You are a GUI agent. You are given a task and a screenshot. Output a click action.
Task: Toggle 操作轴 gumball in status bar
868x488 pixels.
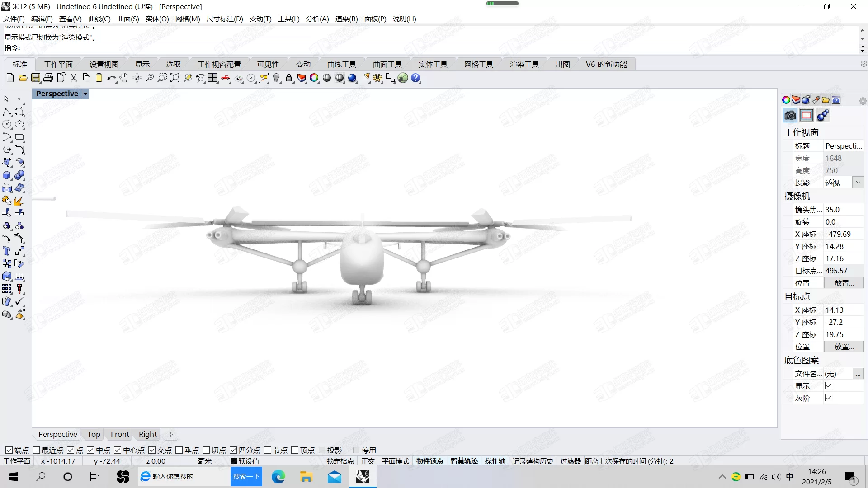pyautogui.click(x=495, y=461)
